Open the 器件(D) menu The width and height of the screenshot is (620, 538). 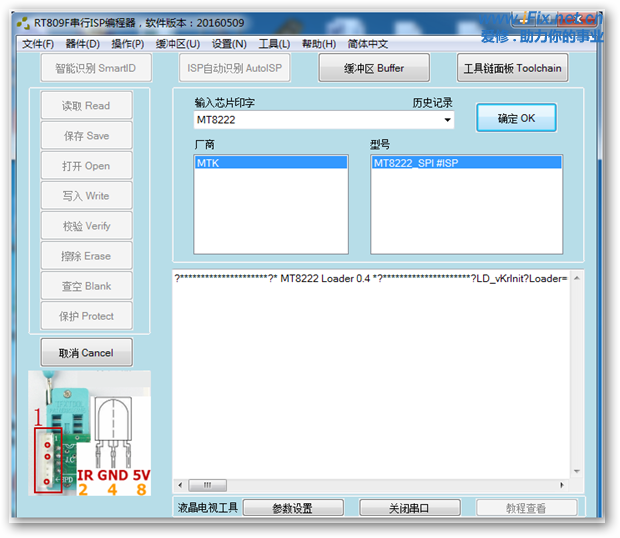coord(82,44)
